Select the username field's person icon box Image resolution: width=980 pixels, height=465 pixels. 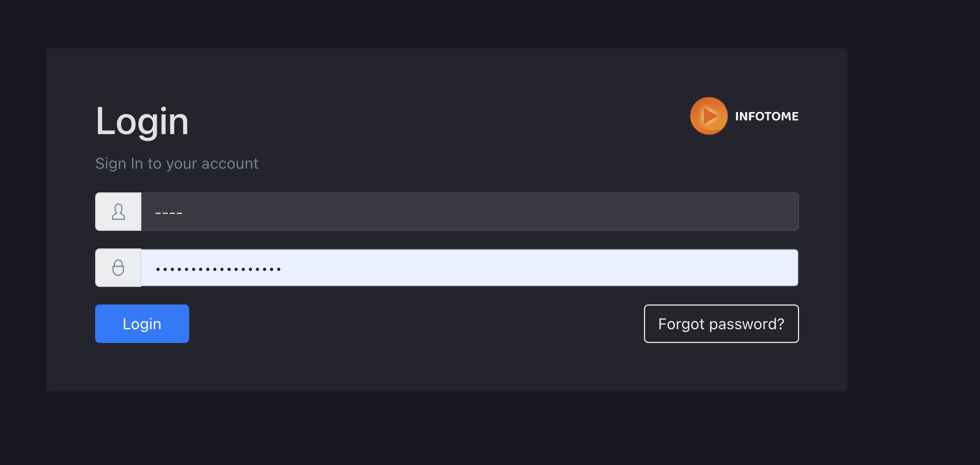(118, 212)
